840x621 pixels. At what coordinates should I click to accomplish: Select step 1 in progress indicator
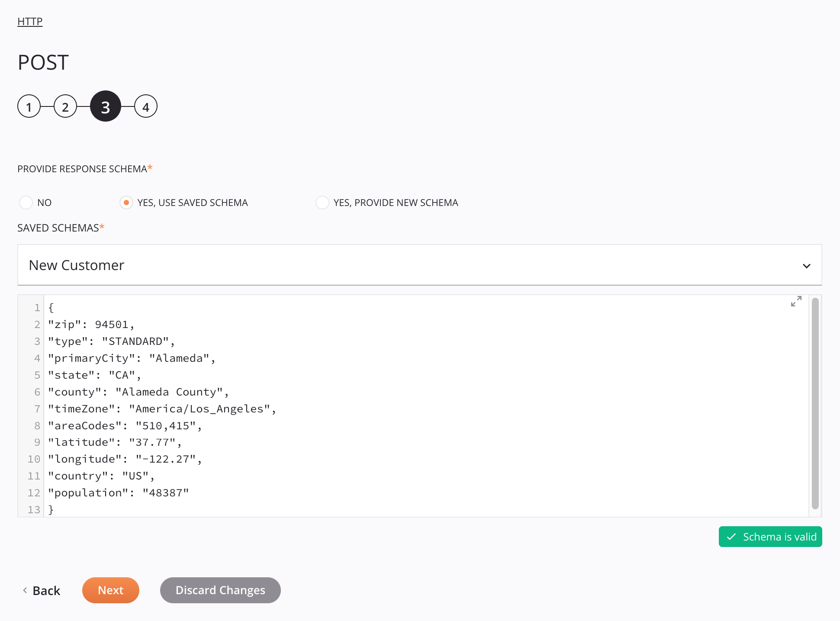click(29, 106)
